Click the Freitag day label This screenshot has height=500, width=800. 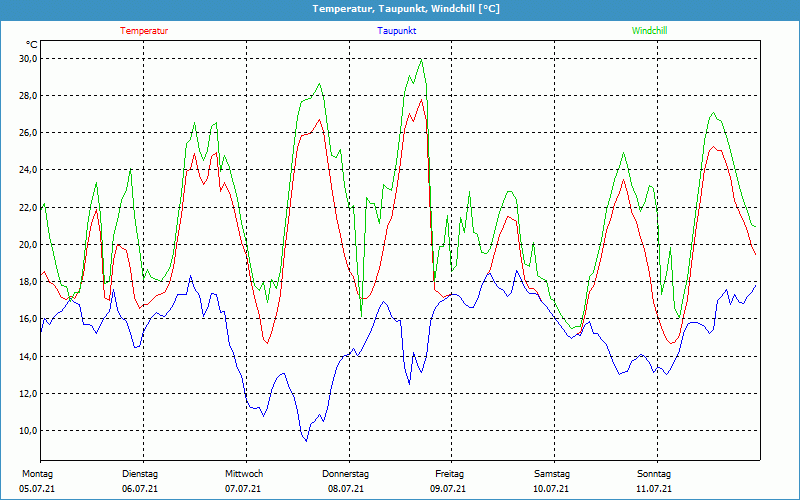(x=449, y=474)
